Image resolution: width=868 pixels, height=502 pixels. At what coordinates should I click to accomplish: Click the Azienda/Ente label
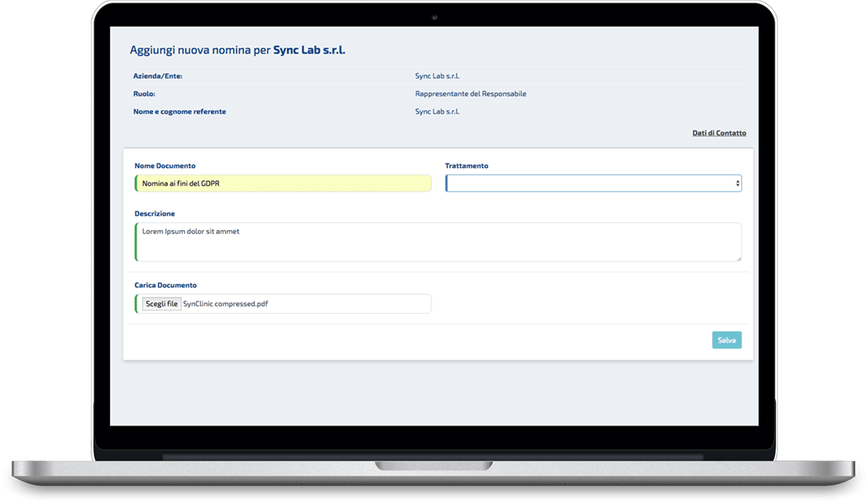click(158, 76)
